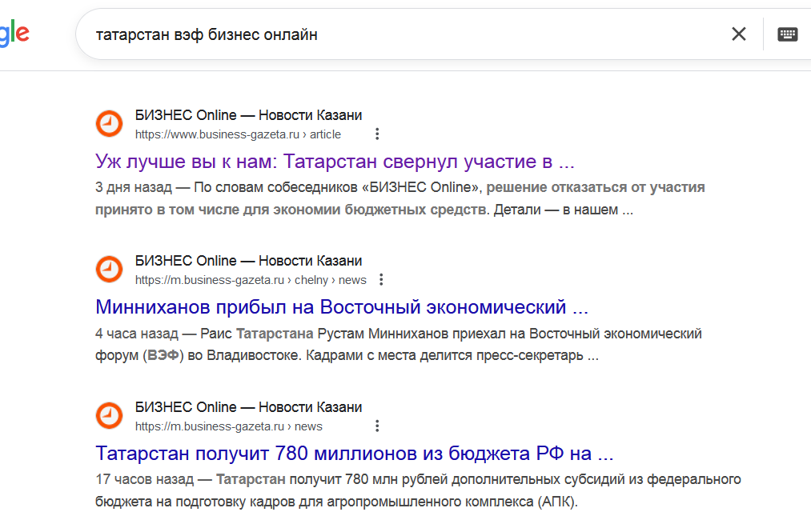Open the three-dot menu for www.business-gazeta.ru › article
Image resolution: width=811 pixels, height=532 pixels.
377,134
